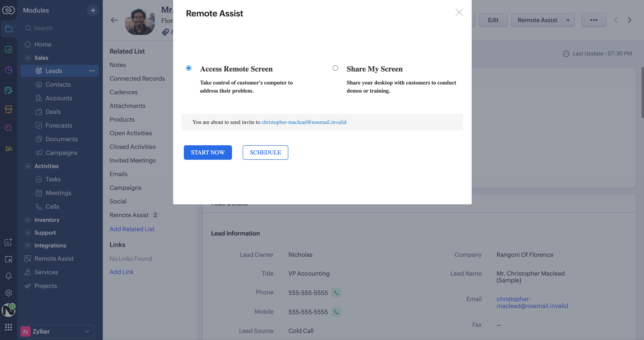Click the back arrow beside lead photo

[x=114, y=20]
